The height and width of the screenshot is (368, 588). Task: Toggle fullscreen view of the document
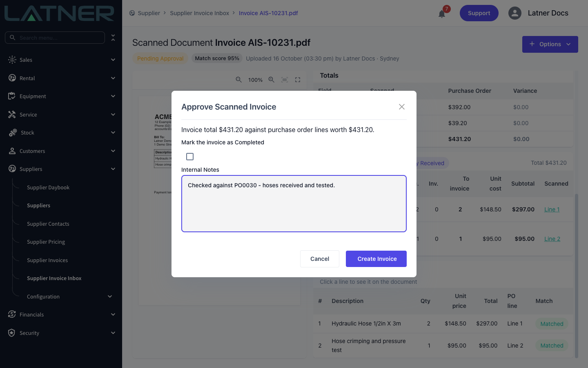298,80
